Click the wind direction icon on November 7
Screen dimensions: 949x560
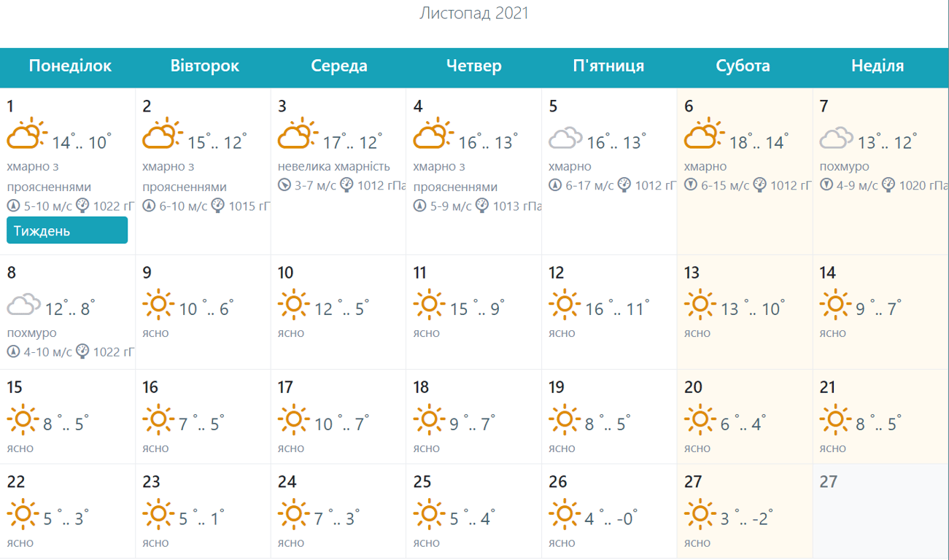click(x=826, y=185)
